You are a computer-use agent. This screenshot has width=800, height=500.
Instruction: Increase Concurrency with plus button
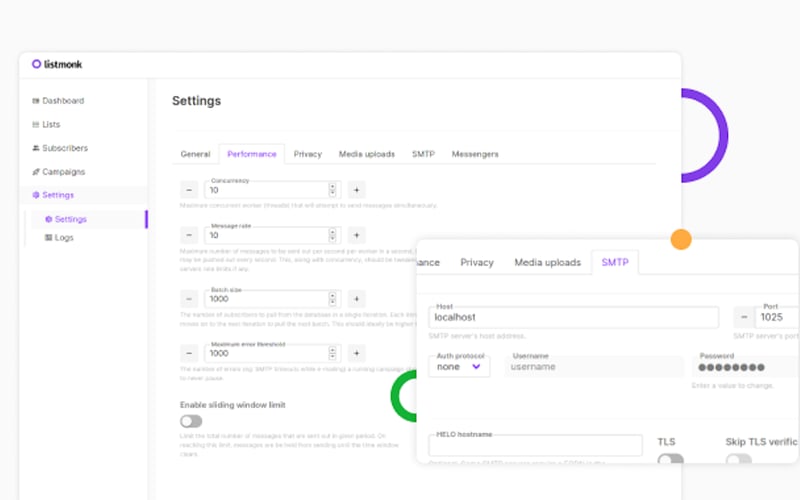coord(357,190)
